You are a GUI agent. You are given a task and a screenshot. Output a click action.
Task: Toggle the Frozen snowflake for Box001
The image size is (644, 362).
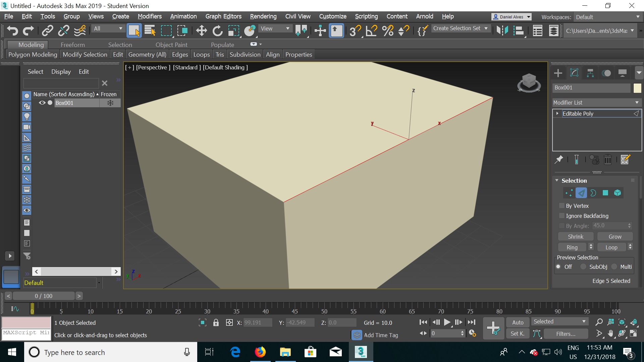[x=110, y=103]
